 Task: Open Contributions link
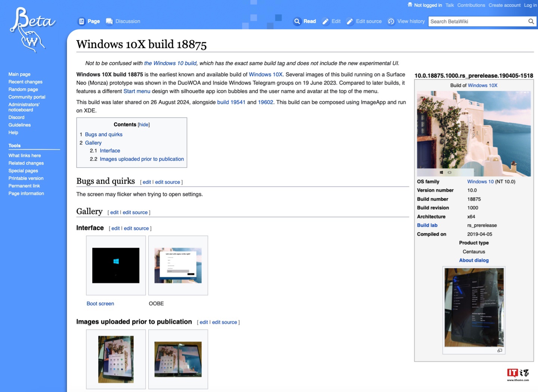tap(471, 5)
